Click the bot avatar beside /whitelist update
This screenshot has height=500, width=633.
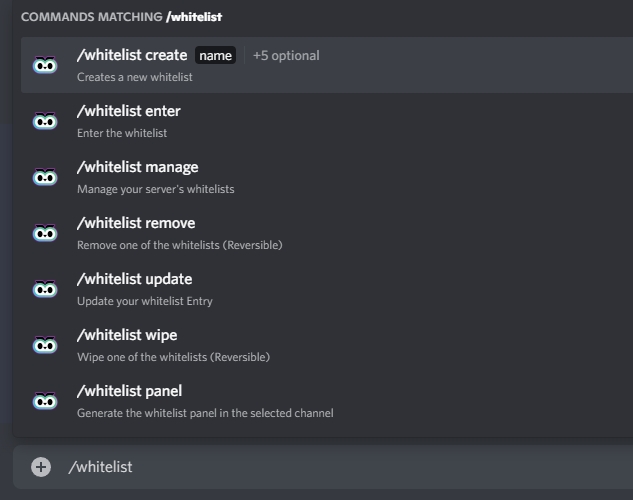pos(45,290)
